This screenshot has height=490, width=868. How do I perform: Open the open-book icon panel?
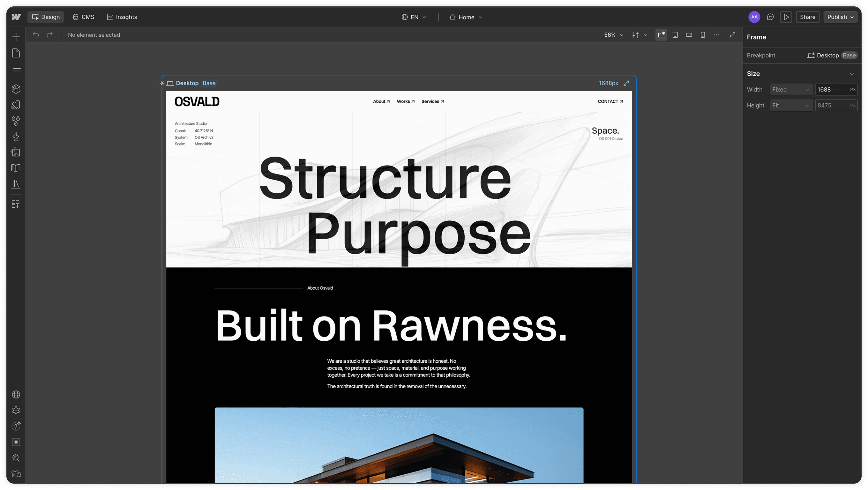pos(16,168)
